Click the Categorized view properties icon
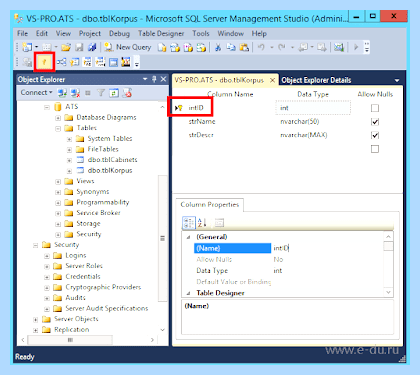 point(189,223)
